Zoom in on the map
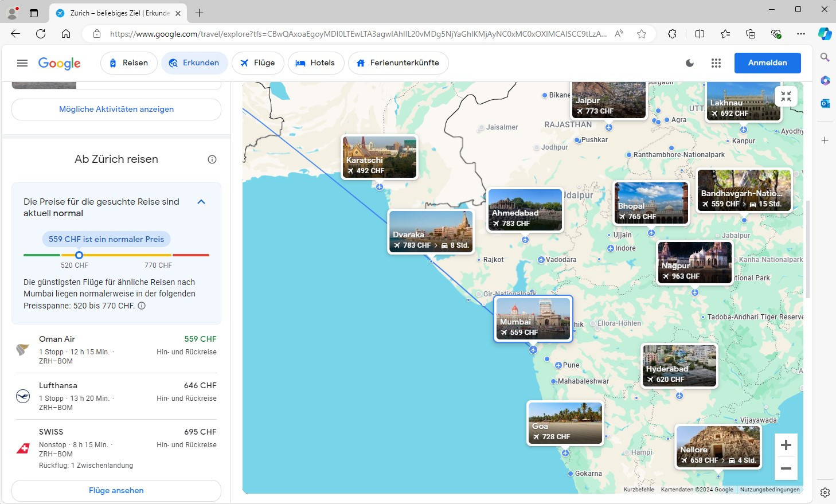 tap(786, 445)
